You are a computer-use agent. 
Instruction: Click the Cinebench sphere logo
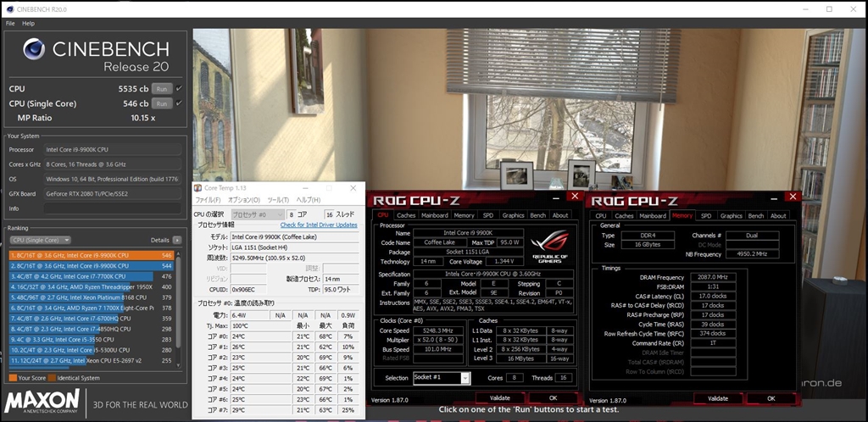point(34,49)
